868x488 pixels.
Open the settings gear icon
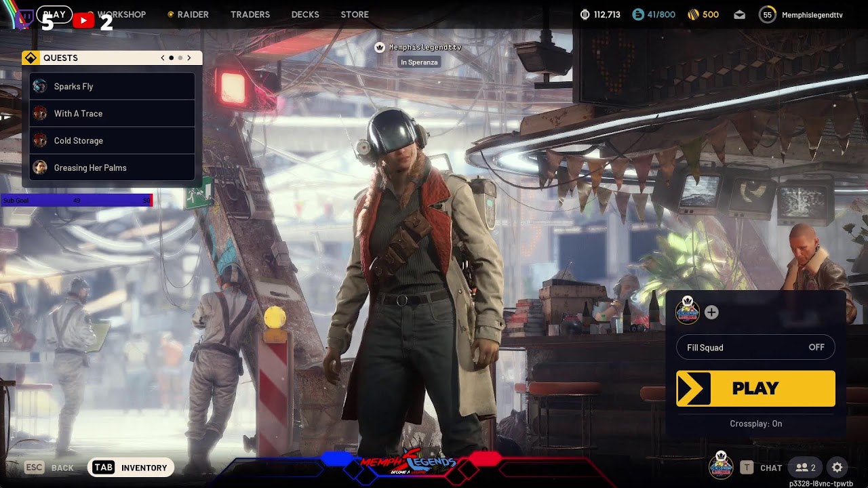pos(837,468)
